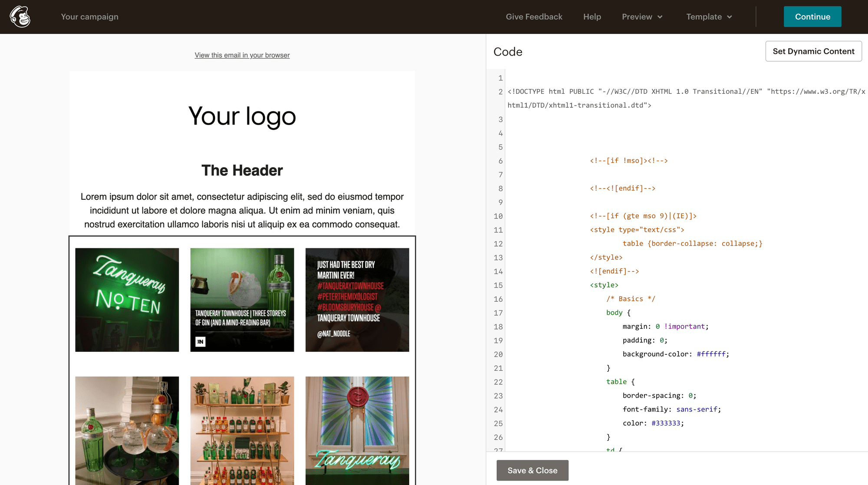Image resolution: width=868 pixels, height=485 pixels.
Task: Select the 'Your campaign' title text
Action: (x=89, y=16)
